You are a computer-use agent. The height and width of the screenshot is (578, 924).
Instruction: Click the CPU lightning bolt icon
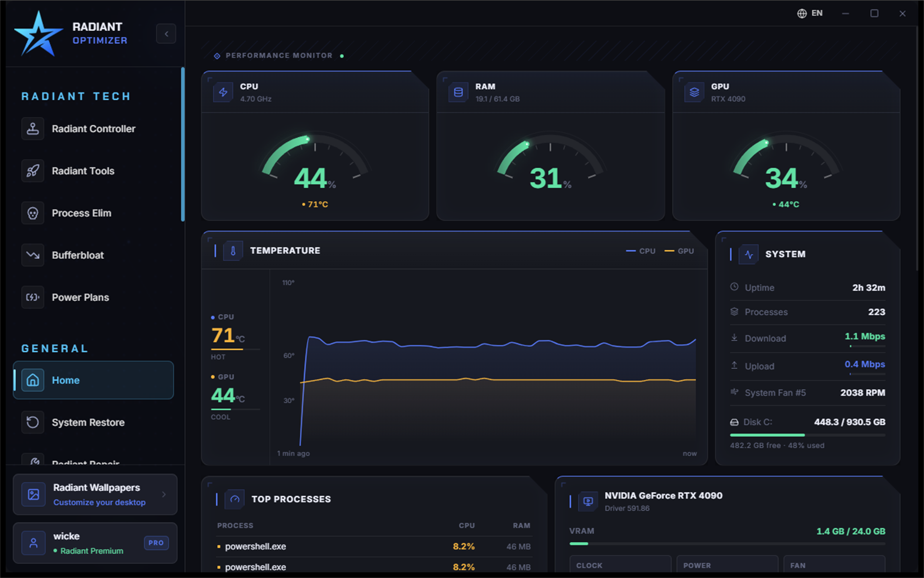[223, 92]
